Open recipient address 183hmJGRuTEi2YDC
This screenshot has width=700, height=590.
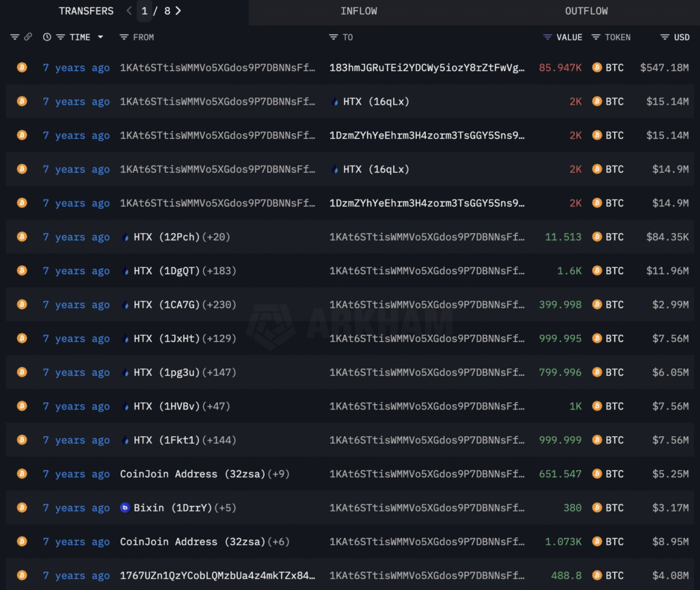coord(427,68)
